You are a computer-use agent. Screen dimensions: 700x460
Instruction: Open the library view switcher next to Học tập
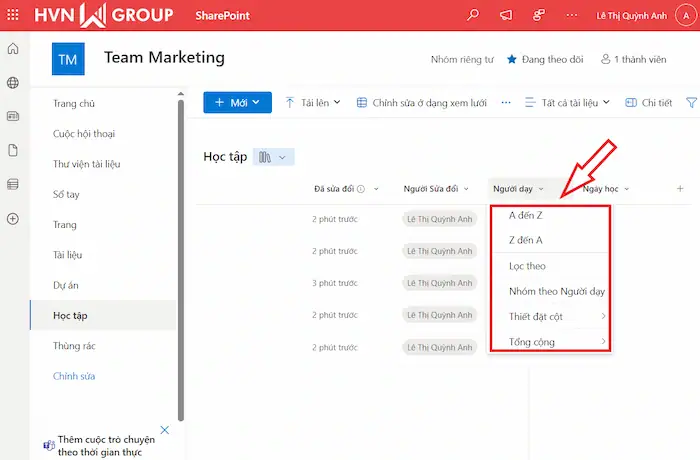(274, 157)
